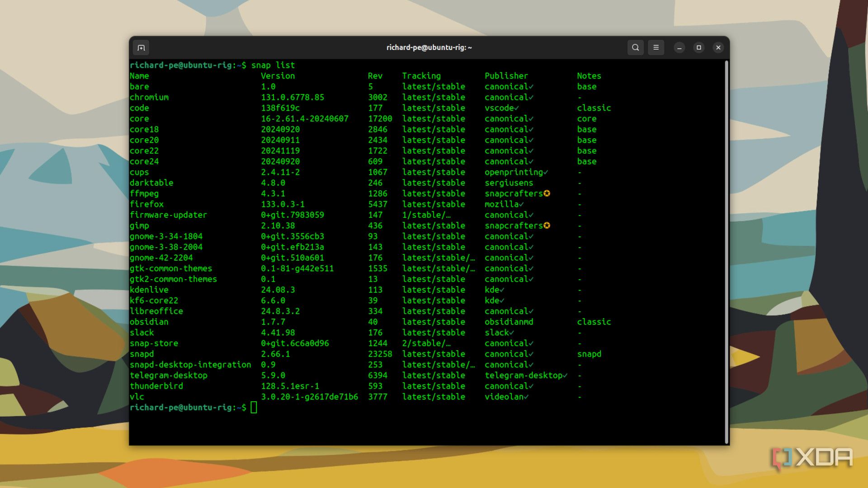Click the blinking terminal cursor block

255,407
